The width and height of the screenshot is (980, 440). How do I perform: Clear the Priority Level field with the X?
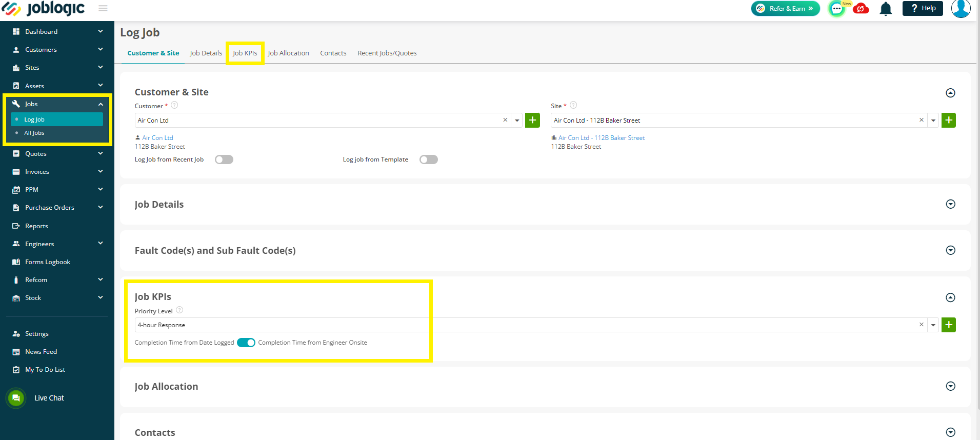tap(922, 325)
